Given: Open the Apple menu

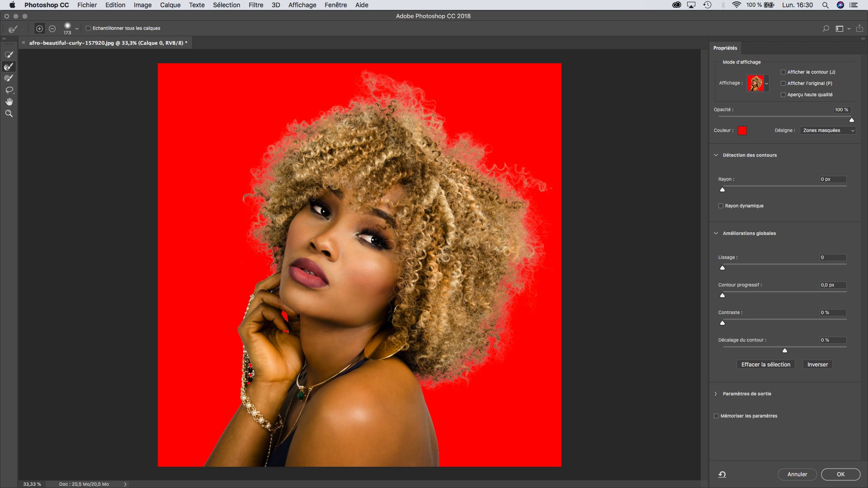Looking at the screenshot, I should click(x=12, y=5).
